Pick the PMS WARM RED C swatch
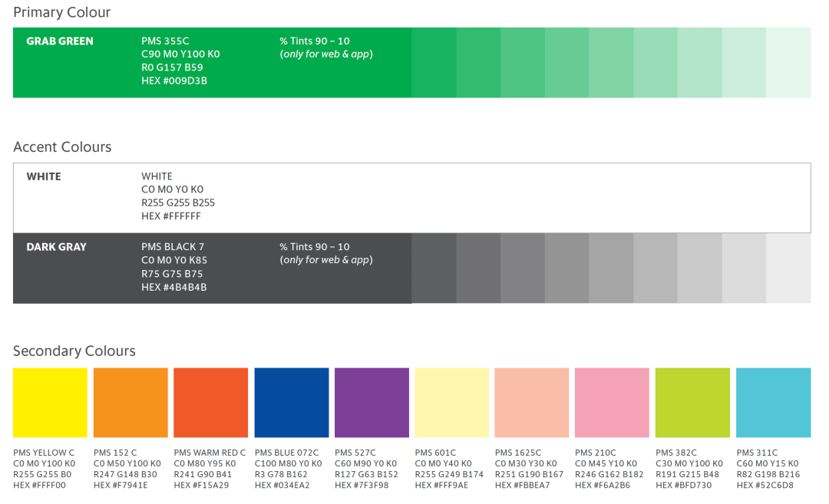829x504 pixels. coord(211,403)
